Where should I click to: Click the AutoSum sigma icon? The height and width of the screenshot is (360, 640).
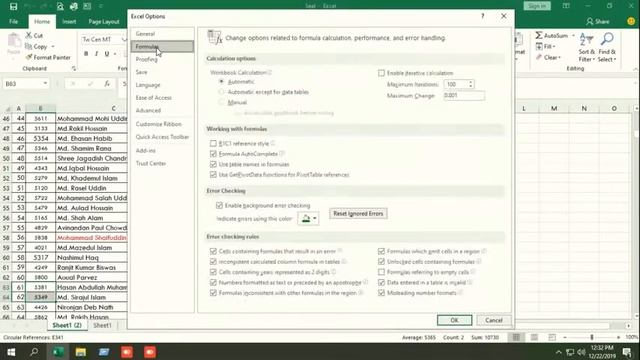539,36
